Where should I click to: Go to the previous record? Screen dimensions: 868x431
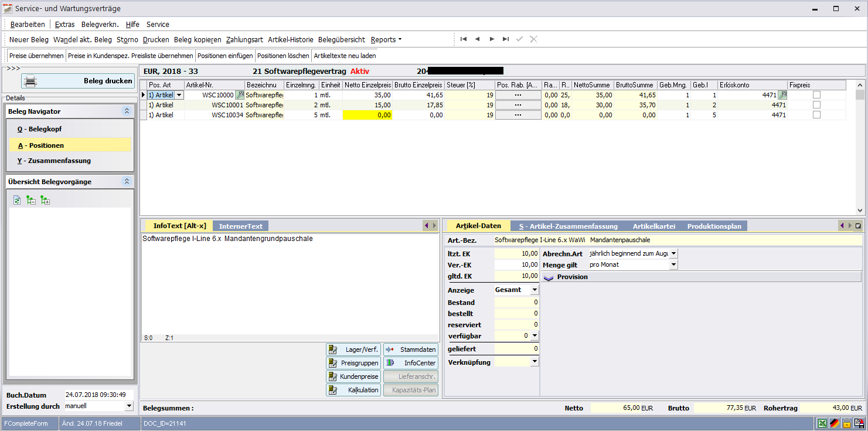[x=477, y=39]
